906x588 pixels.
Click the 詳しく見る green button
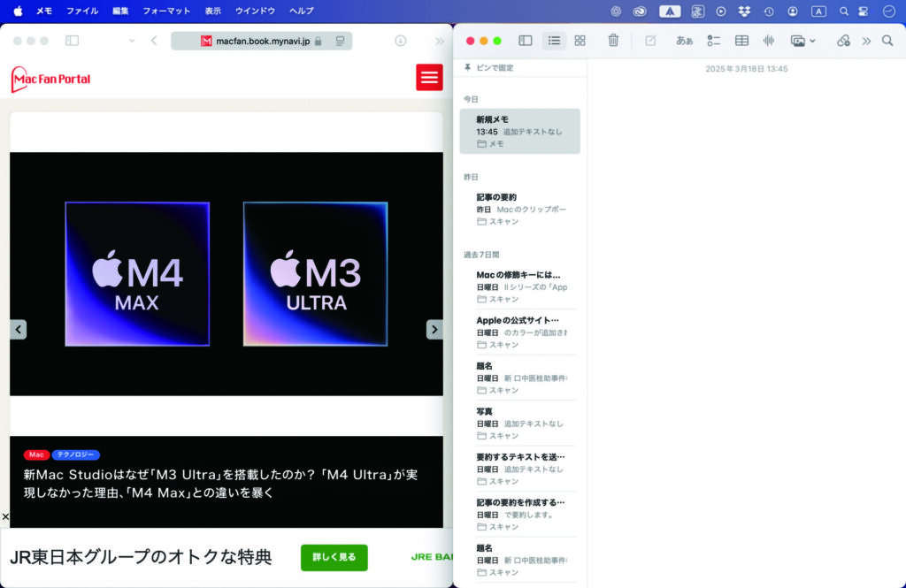(334, 557)
